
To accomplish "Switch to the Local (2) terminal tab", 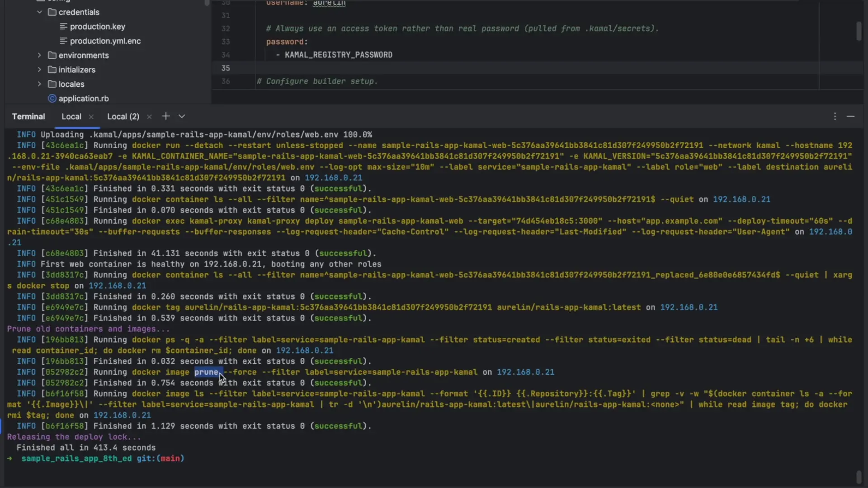I will pyautogui.click(x=123, y=117).
